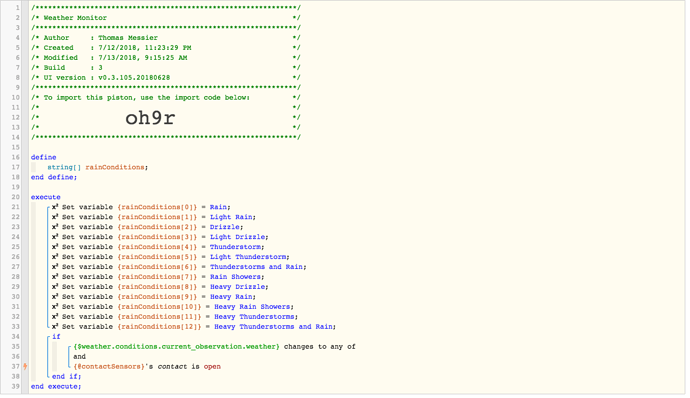
Task: Click 'Thunderstorms and Rain' value of rainConditions[6]
Action: point(257,267)
